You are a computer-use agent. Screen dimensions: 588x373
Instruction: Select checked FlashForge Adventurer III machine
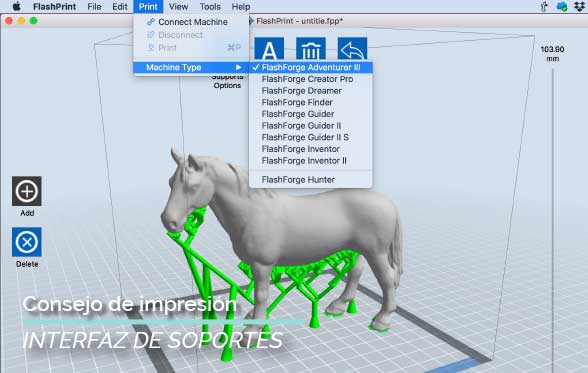pyautogui.click(x=310, y=67)
